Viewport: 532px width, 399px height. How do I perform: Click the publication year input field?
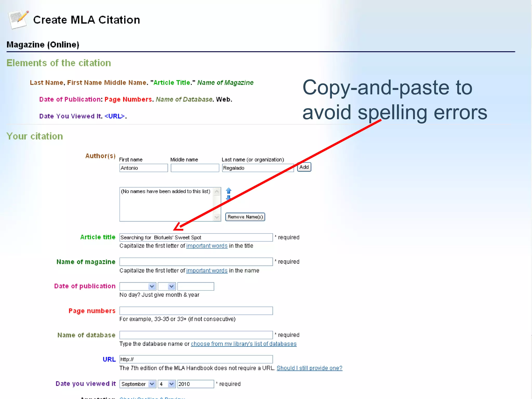pyautogui.click(x=196, y=286)
